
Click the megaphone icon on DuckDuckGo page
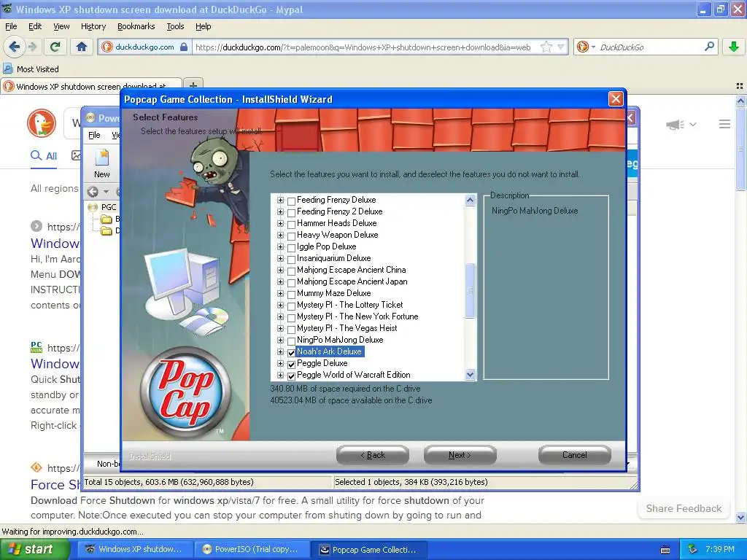click(675, 125)
